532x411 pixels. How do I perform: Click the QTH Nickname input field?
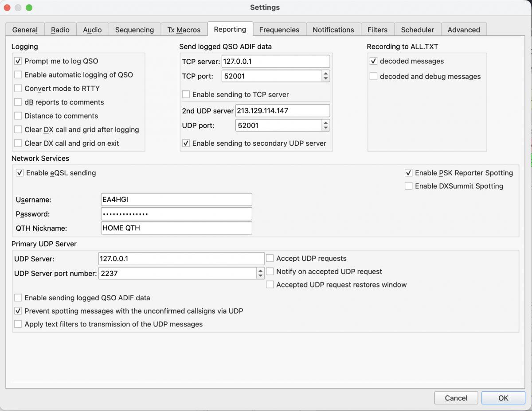pos(176,228)
